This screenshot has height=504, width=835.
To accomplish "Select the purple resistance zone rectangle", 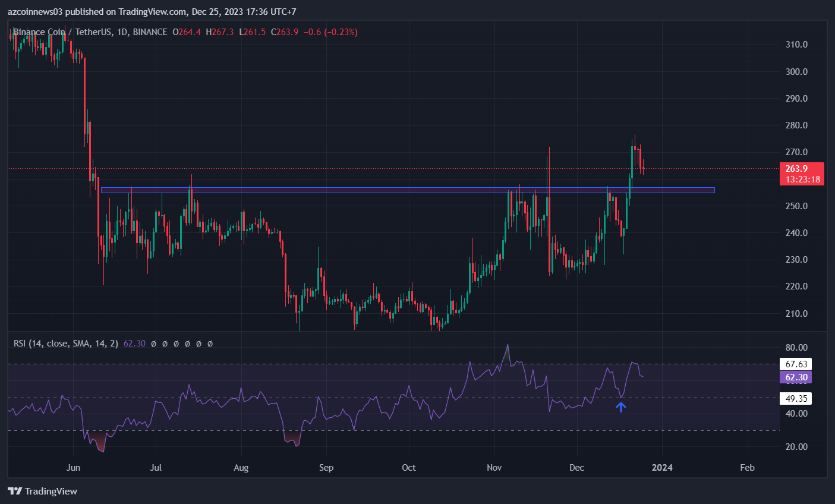I will click(408, 190).
